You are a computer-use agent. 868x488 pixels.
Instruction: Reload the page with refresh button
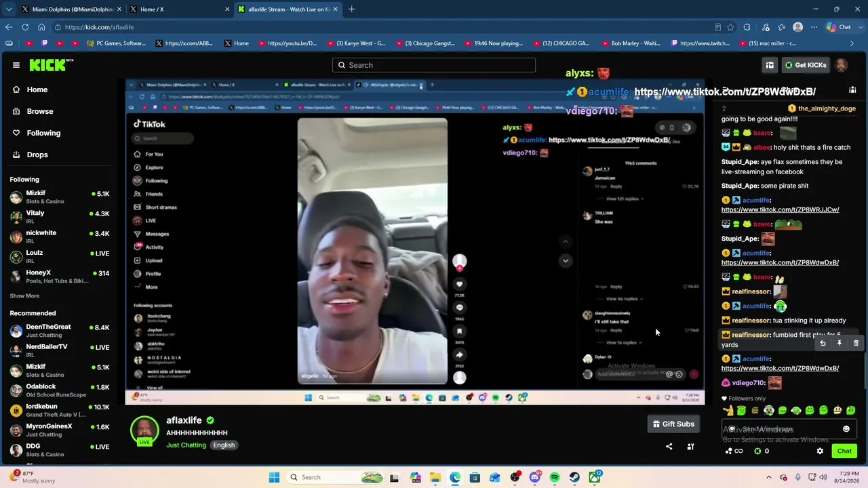coord(25,27)
